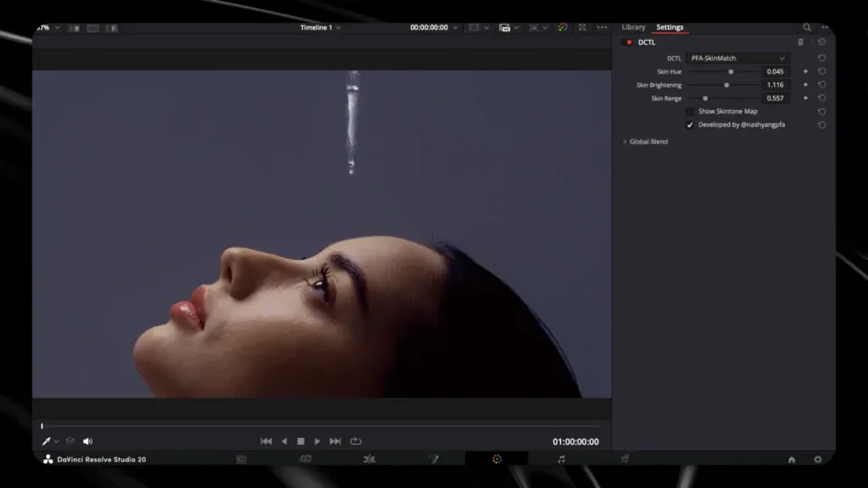The height and width of the screenshot is (488, 868).
Task: Open Project Manager home icon
Action: pos(792,460)
